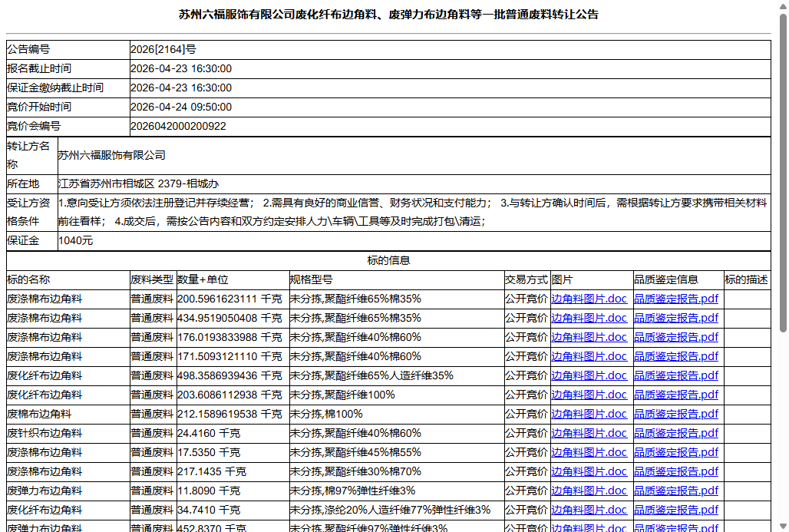Screen dimensions: 789x532
Task: Click the 受让方资格条件 label
Action: [28, 213]
